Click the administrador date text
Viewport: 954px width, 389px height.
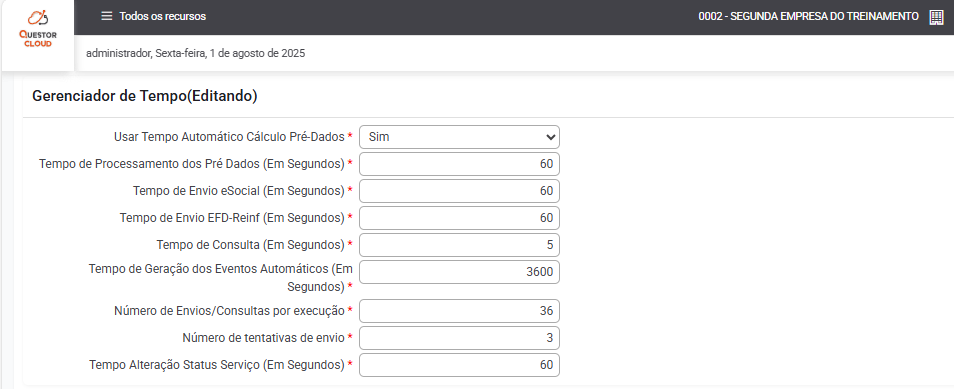(x=196, y=54)
